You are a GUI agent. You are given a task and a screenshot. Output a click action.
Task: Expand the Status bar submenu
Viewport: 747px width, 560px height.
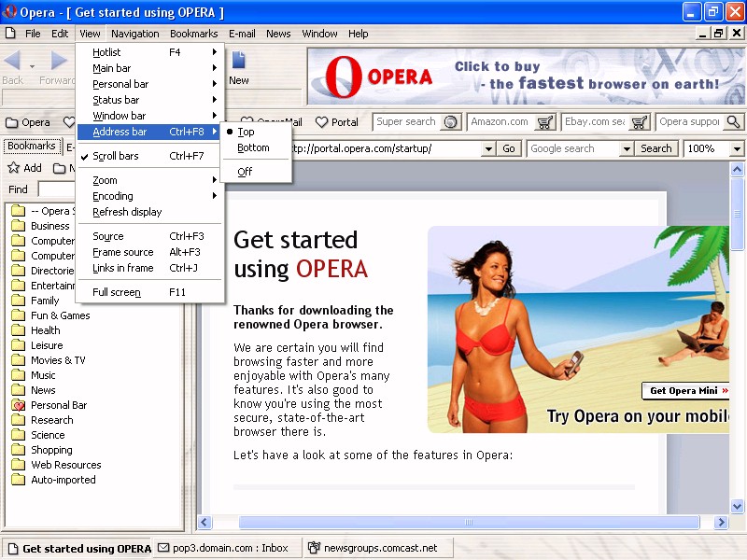click(x=149, y=100)
